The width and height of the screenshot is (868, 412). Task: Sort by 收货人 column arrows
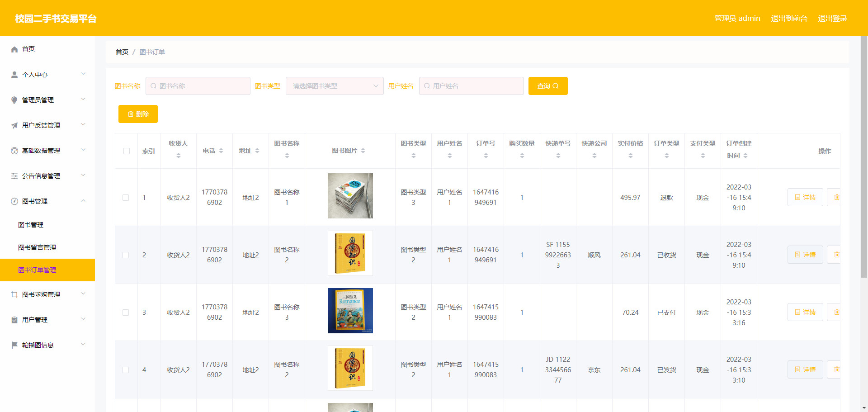click(x=179, y=156)
